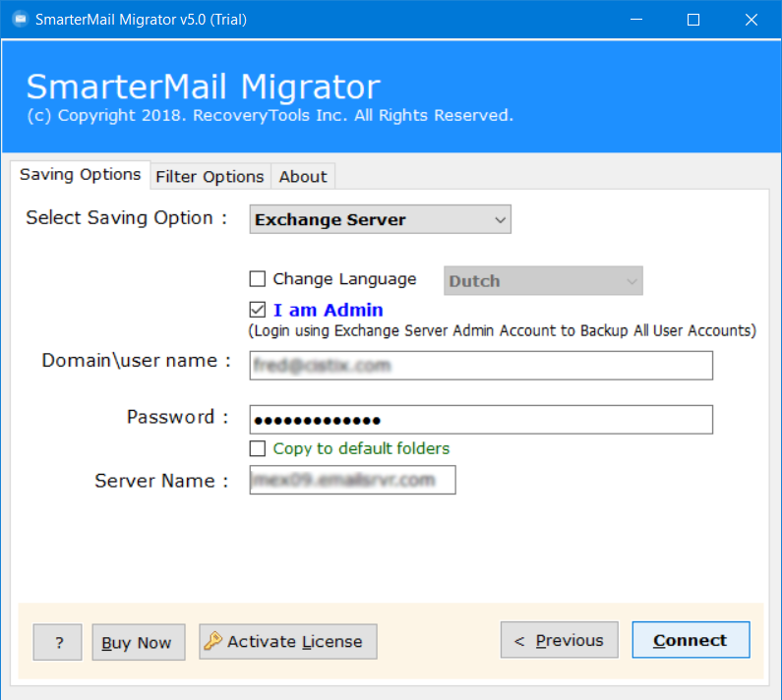Click the I am Admin label text
The image size is (782, 700).
coord(329,310)
